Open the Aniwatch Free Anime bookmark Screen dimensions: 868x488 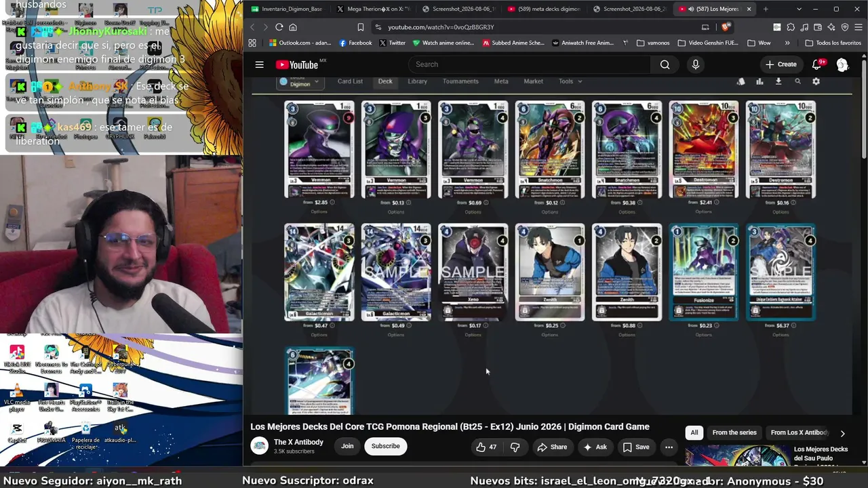583,43
